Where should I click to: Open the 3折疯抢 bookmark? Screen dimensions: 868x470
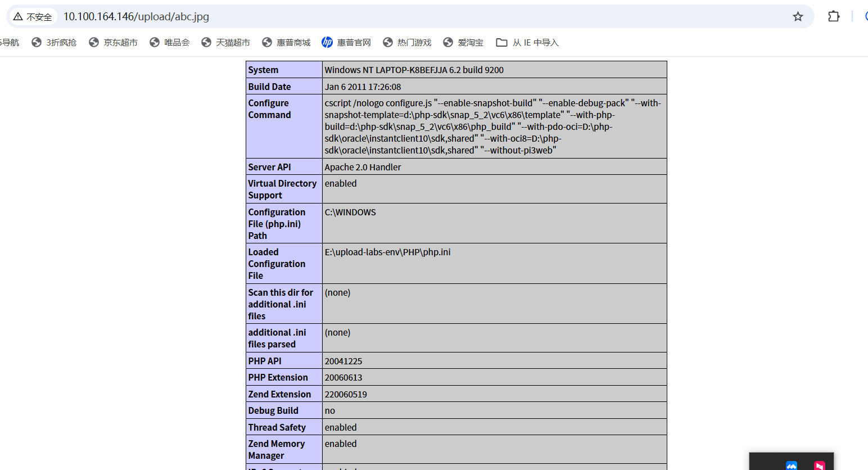[54, 42]
